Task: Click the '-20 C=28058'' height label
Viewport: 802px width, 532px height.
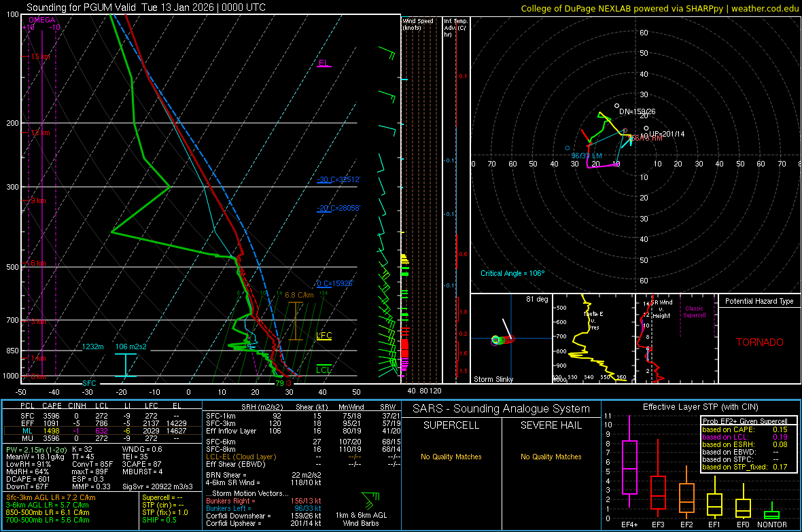Action: point(338,208)
